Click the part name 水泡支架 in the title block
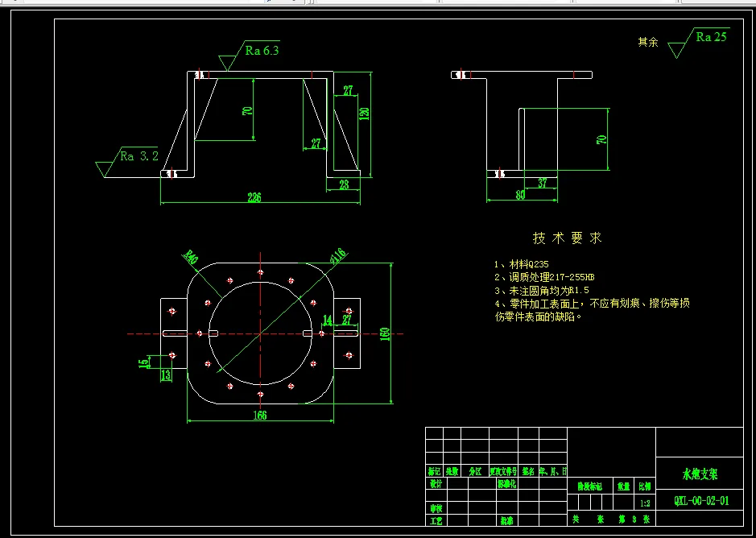The height and width of the screenshot is (538, 756). click(x=700, y=474)
